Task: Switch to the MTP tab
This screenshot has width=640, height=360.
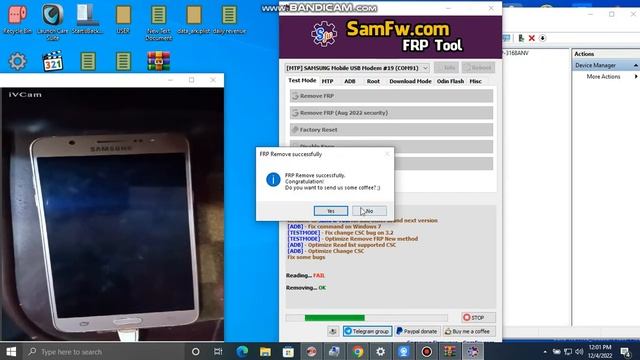Action: pos(327,81)
